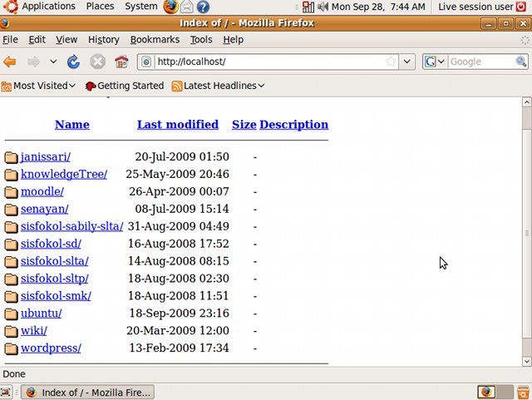Select the Index of / Firefox taskbar button
The height and width of the screenshot is (400, 532).
(87, 393)
